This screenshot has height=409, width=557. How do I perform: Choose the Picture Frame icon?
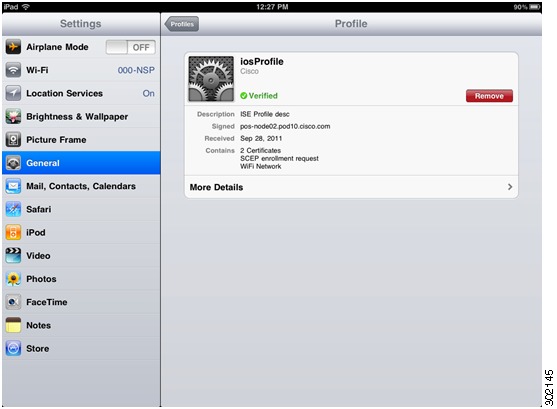tap(13, 140)
